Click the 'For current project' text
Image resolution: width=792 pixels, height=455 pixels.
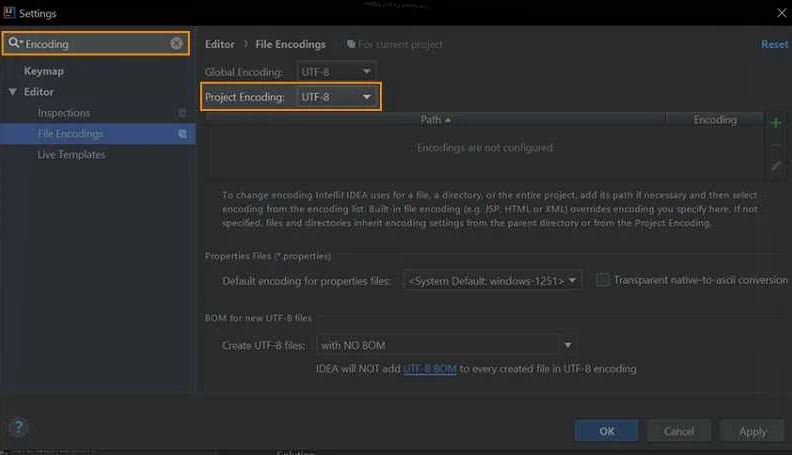(400, 44)
